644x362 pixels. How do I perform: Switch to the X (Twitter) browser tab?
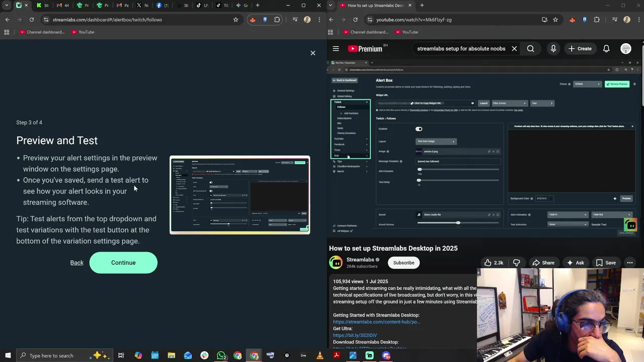[143, 6]
